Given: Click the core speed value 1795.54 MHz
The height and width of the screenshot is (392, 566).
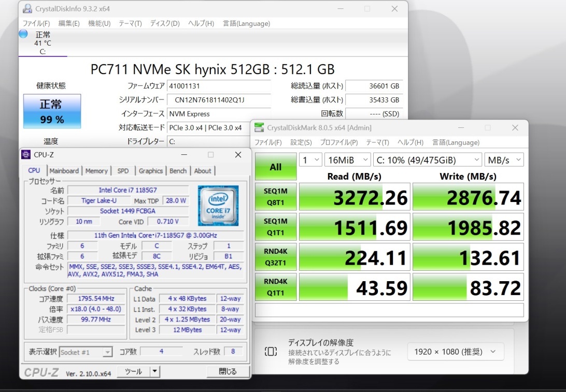Looking at the screenshot, I should coord(96,299).
